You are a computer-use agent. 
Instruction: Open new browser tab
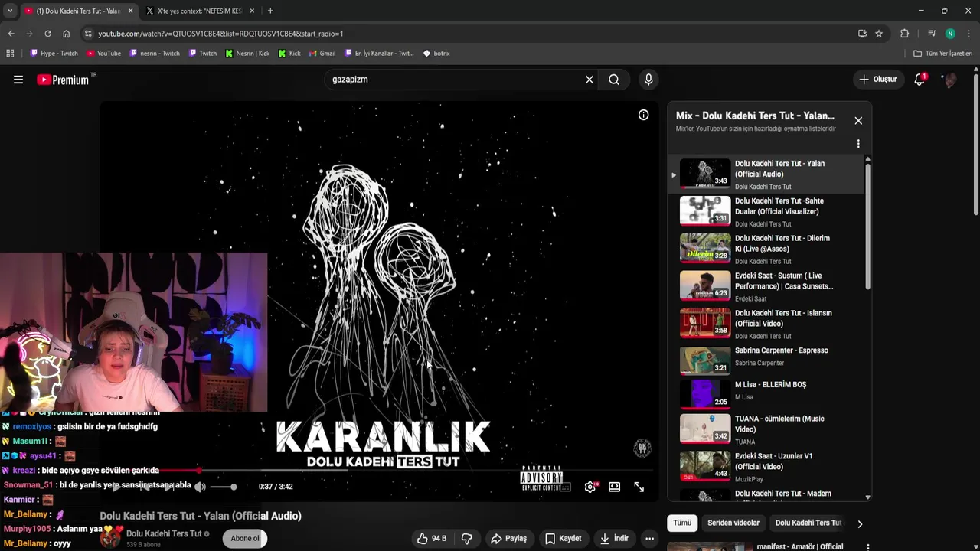point(270,11)
